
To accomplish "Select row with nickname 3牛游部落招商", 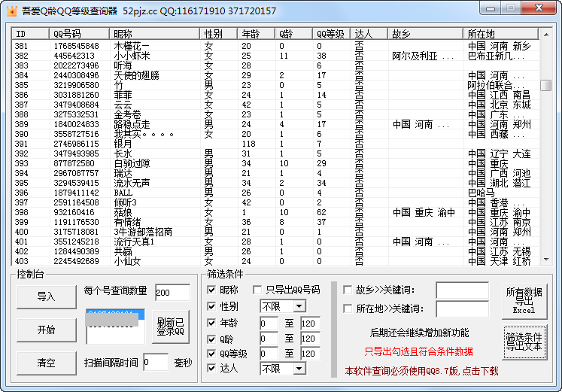I will (x=275, y=232).
